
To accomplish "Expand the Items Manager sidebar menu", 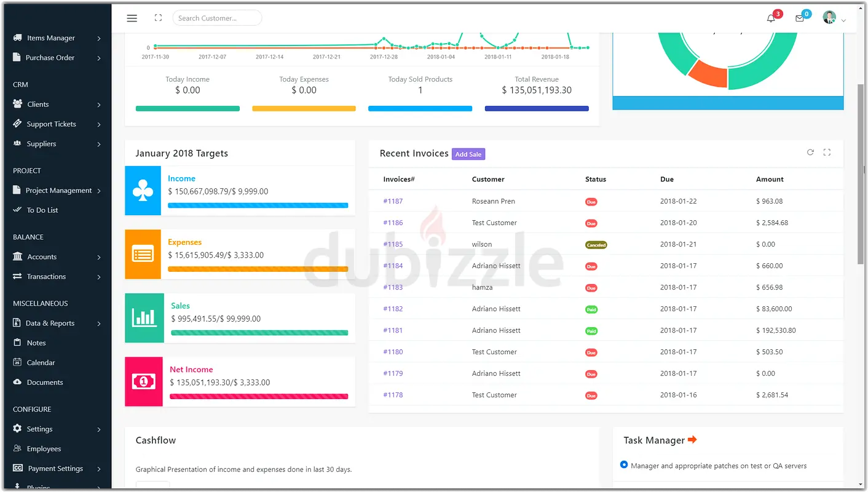I will pyautogui.click(x=57, y=38).
